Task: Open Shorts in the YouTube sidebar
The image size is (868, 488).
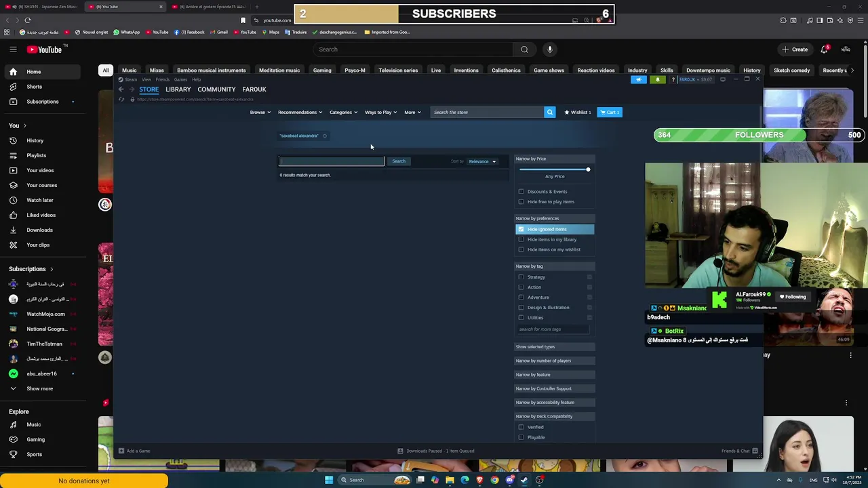Action: tap(34, 87)
